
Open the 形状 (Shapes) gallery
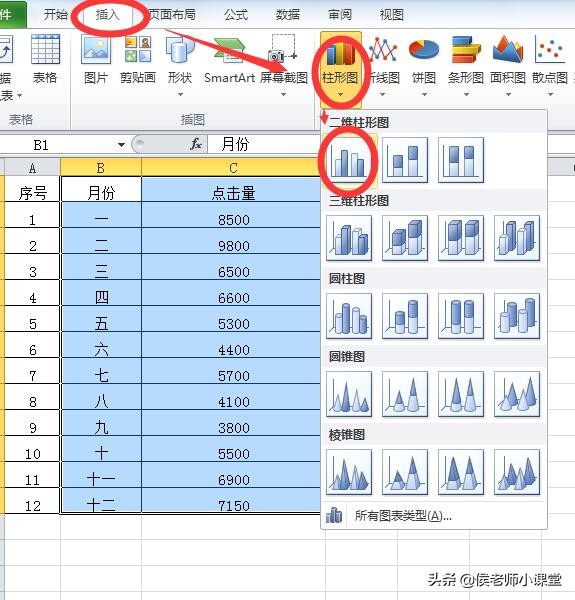(180, 65)
